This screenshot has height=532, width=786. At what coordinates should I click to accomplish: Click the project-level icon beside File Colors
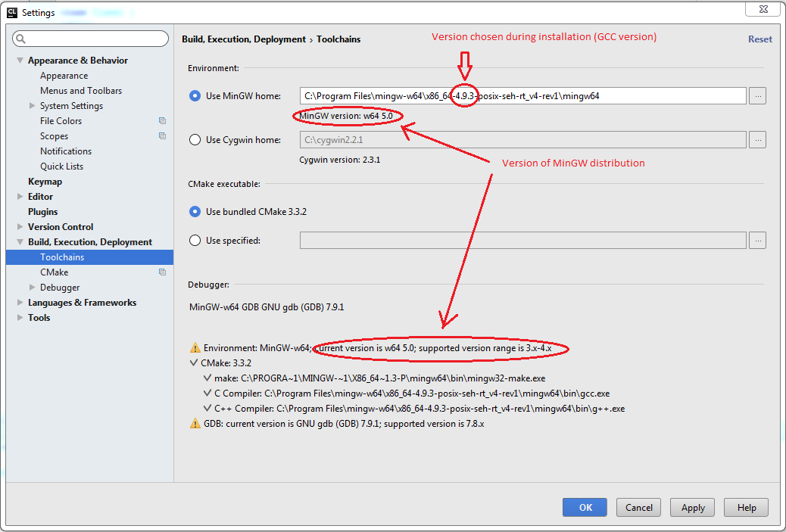click(x=162, y=121)
